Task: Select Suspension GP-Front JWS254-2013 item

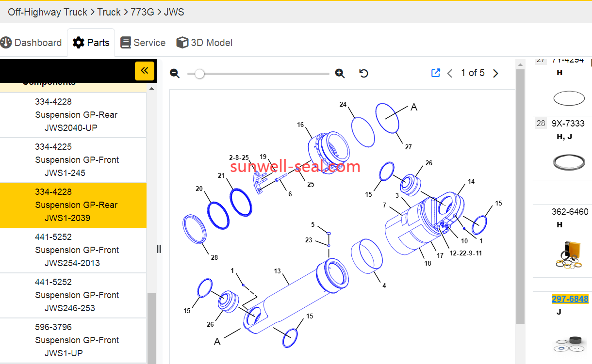Action: tap(76, 250)
